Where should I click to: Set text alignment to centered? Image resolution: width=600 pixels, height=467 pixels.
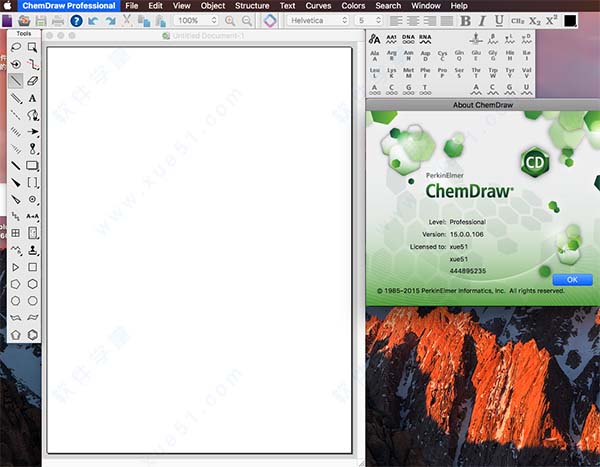tap(413, 21)
